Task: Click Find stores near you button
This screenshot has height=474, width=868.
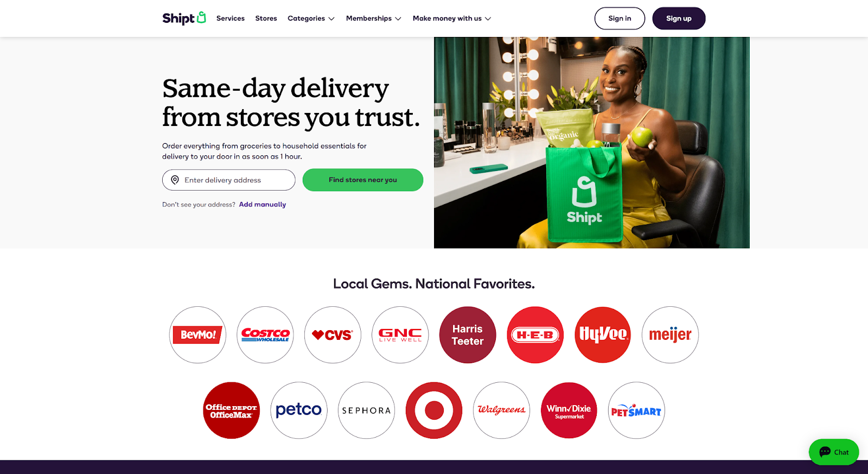Action: [363, 180]
